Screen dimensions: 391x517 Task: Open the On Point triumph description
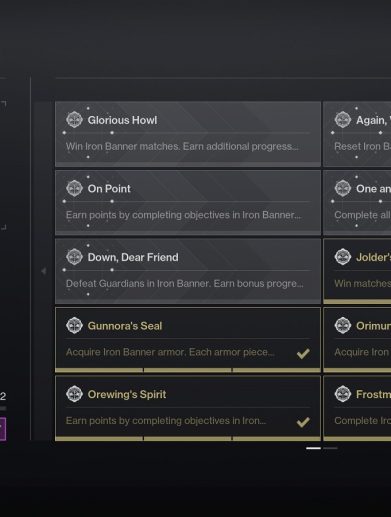click(183, 215)
